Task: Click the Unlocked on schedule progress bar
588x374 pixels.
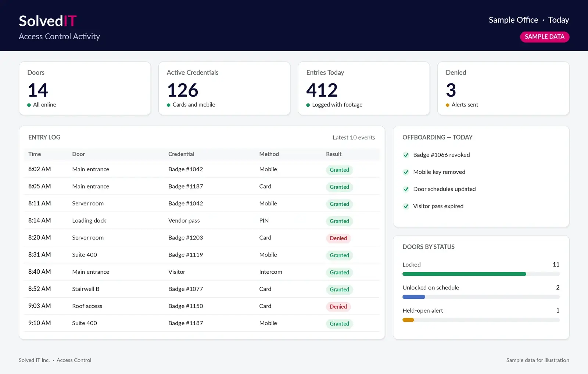Action: [481, 297]
